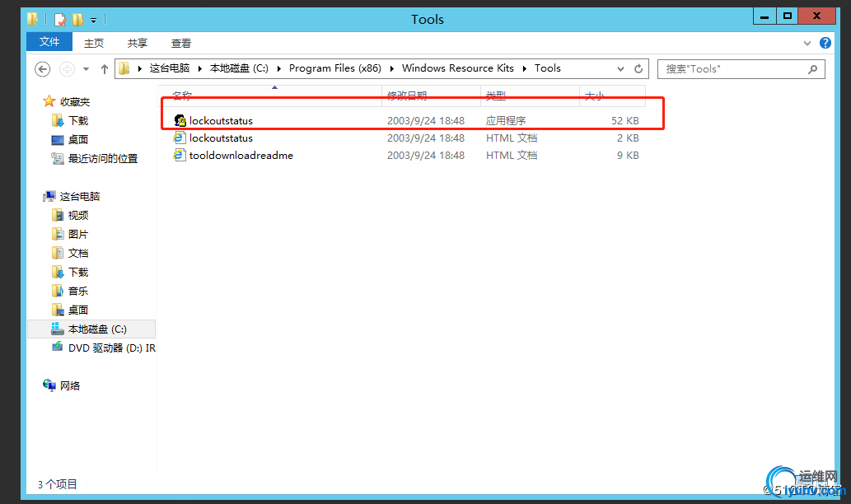Sort by 修改日期 column header

[x=431, y=96]
